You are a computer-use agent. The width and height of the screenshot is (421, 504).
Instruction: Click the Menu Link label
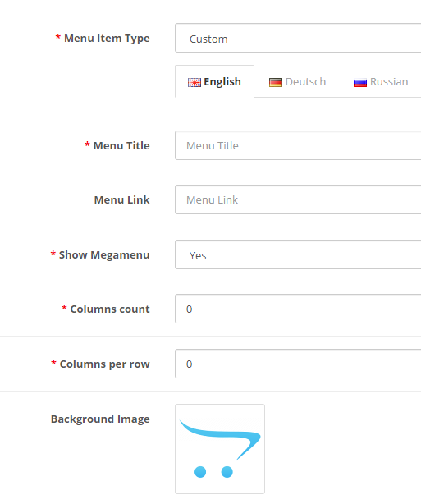click(121, 199)
